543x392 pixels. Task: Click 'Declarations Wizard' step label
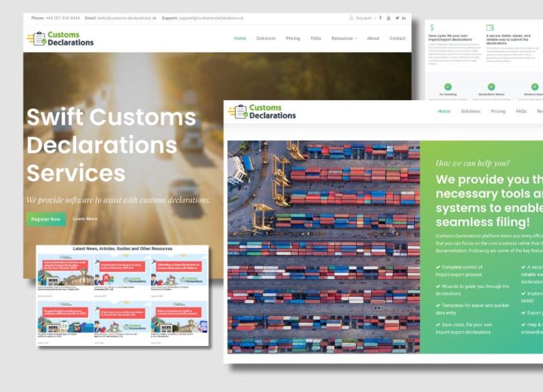[491, 94]
